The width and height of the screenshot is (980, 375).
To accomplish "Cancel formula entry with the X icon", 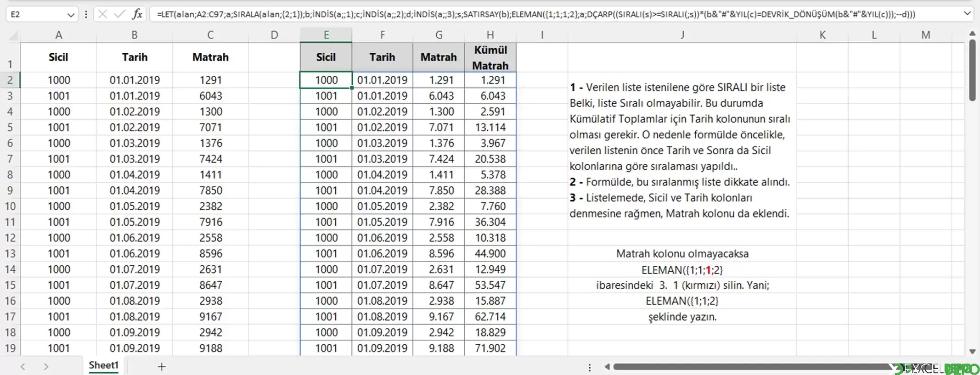I will click(x=102, y=14).
